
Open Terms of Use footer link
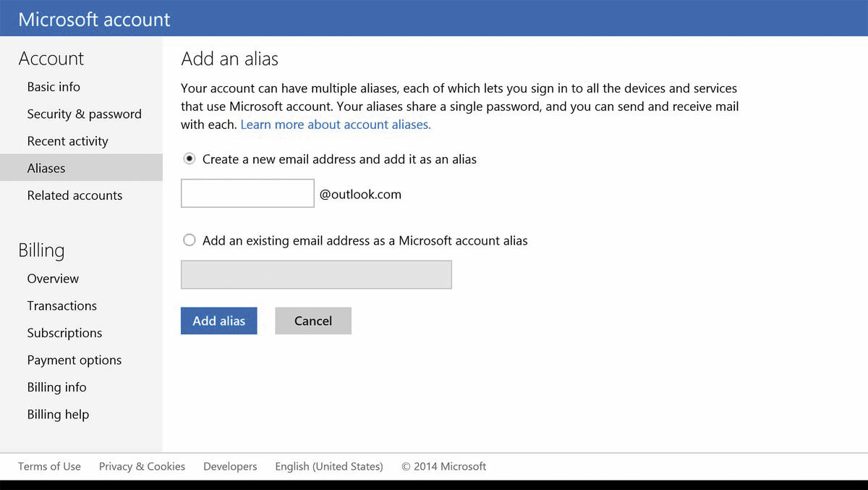pos(49,466)
